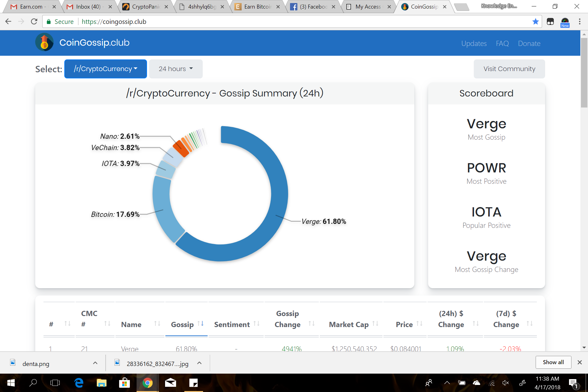Click the Verge name in table row
Image resolution: width=588 pixels, height=392 pixels.
pos(130,349)
